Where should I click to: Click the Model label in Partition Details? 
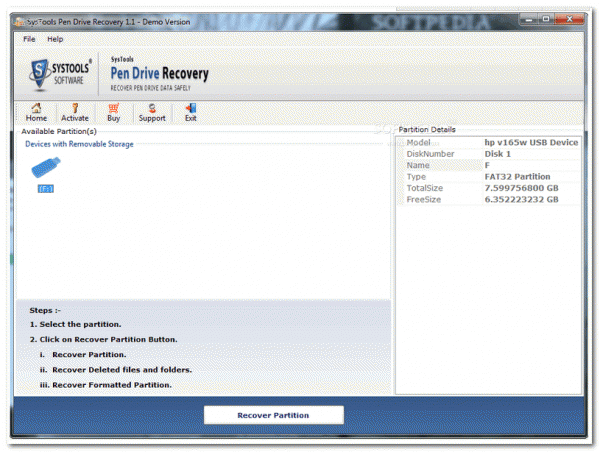pos(418,142)
